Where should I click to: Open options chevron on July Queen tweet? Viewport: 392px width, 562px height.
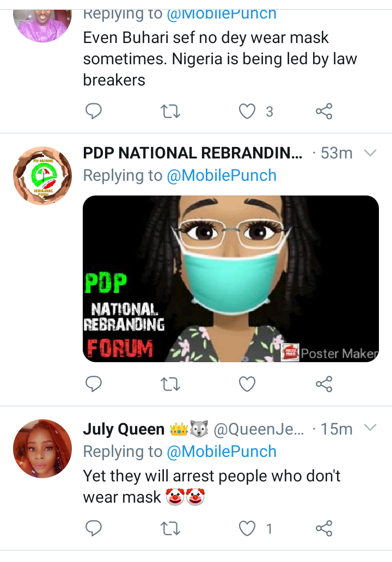[370, 427]
